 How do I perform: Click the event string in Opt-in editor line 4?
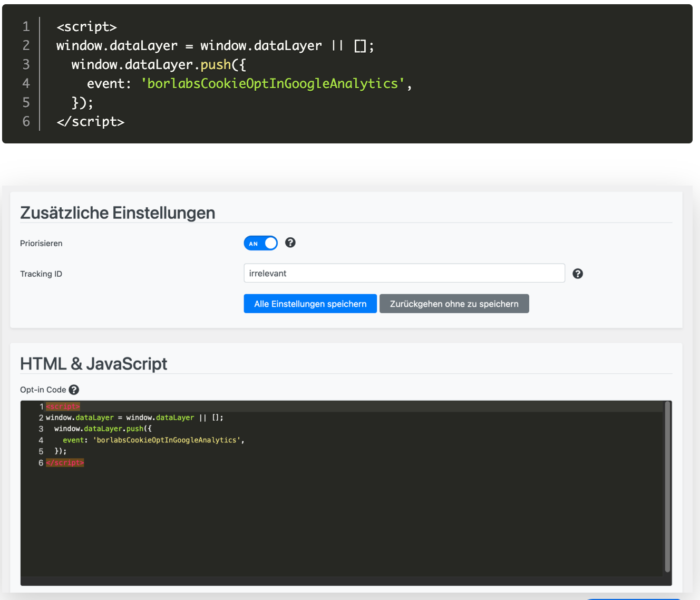point(168,440)
